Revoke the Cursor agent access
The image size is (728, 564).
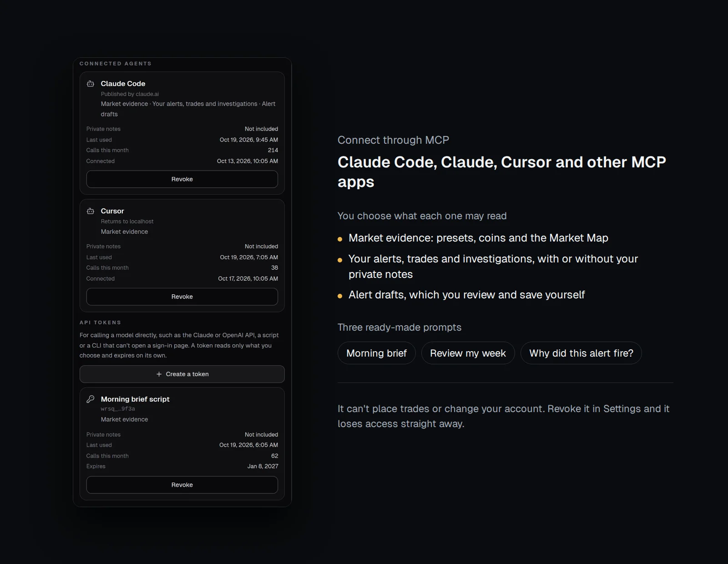click(182, 297)
